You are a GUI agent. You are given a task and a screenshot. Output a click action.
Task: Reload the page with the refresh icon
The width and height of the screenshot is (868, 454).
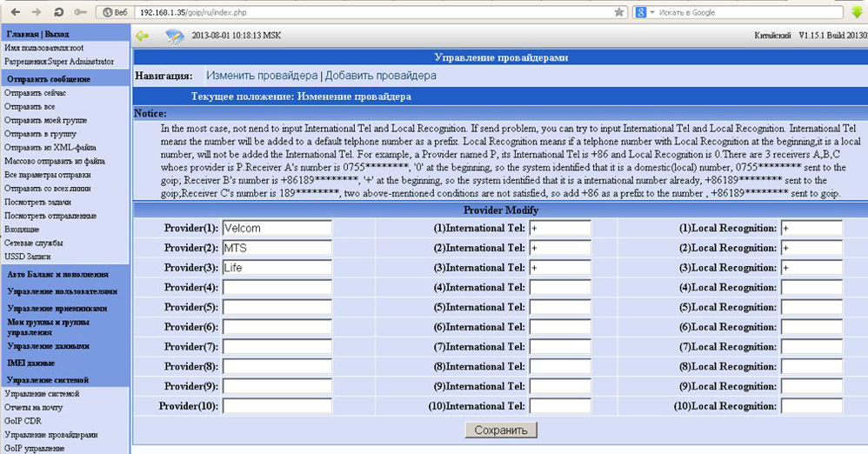(x=58, y=11)
